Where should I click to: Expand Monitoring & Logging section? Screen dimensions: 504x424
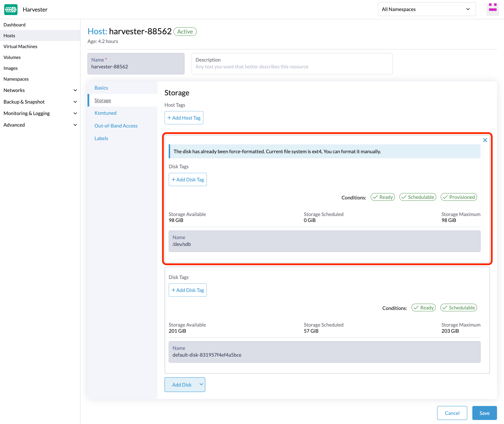(x=40, y=113)
